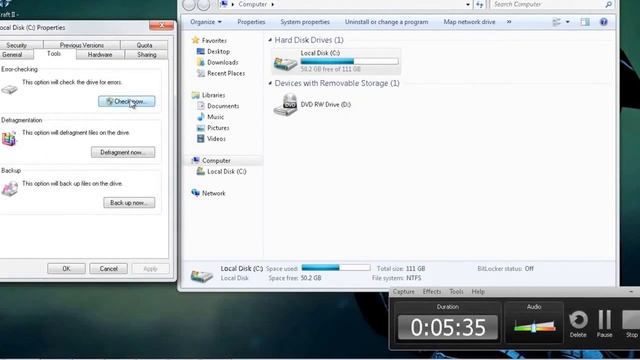
Task: Stop the screen recording
Action: pyautogui.click(x=631, y=324)
